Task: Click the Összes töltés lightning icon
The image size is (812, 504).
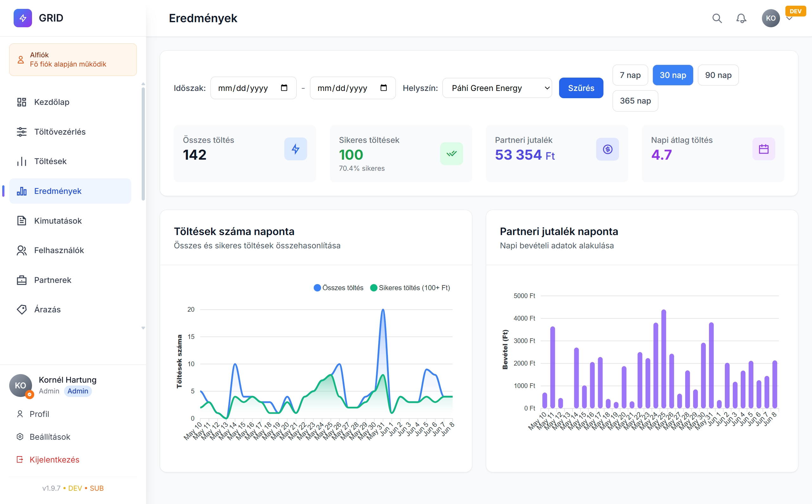Action: point(295,149)
